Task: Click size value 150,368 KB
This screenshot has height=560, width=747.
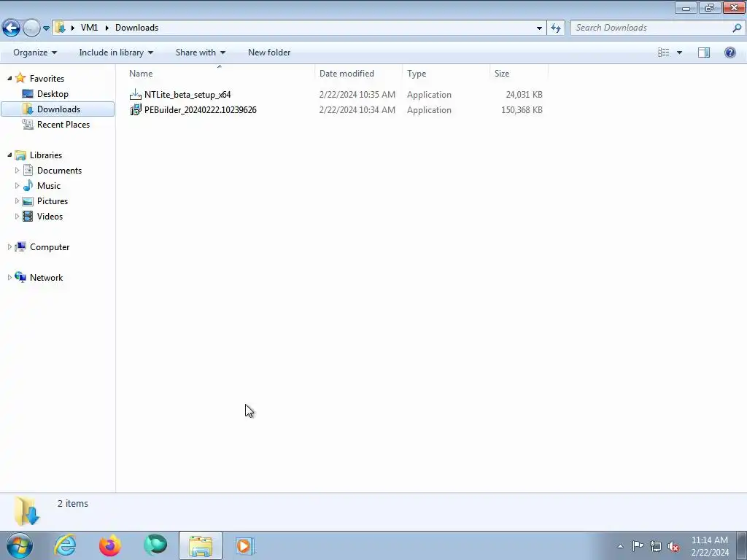Action: [522, 110]
